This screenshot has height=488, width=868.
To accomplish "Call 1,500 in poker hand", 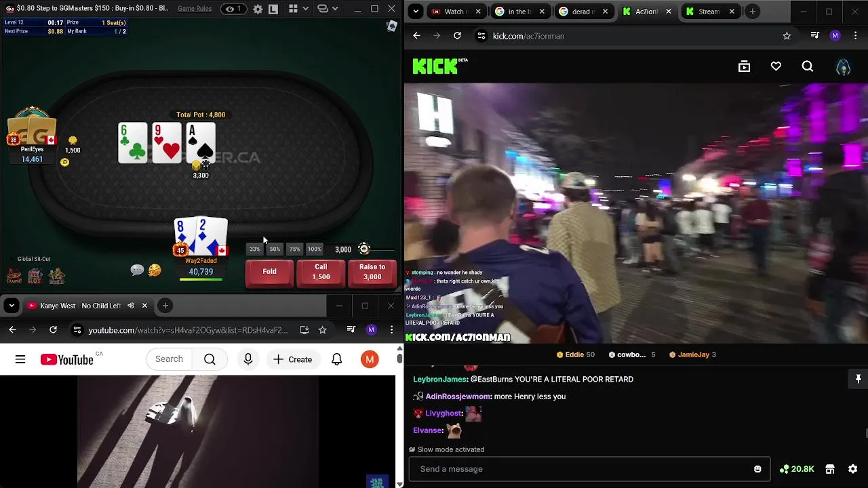I will [321, 272].
